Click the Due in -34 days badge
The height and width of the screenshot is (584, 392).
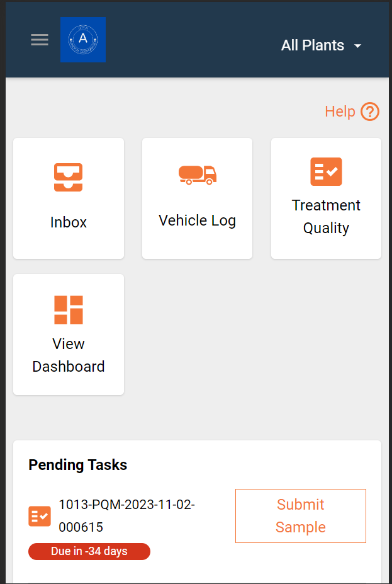point(89,551)
